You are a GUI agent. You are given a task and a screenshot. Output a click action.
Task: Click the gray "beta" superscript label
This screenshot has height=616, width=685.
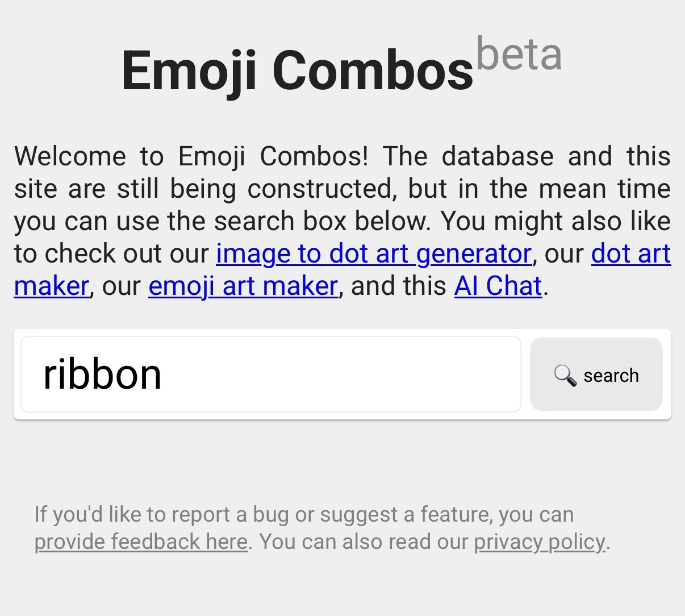tap(519, 54)
